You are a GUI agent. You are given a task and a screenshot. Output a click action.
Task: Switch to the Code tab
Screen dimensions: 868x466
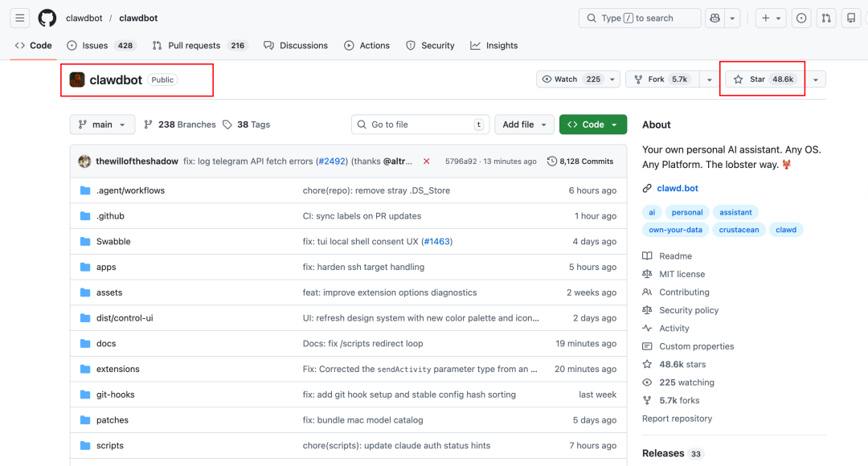tap(33, 45)
